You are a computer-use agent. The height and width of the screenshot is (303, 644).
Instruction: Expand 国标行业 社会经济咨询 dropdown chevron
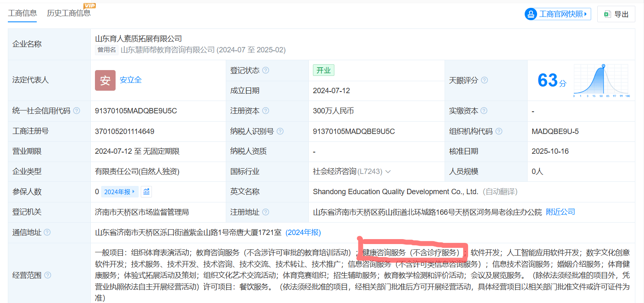388,171
